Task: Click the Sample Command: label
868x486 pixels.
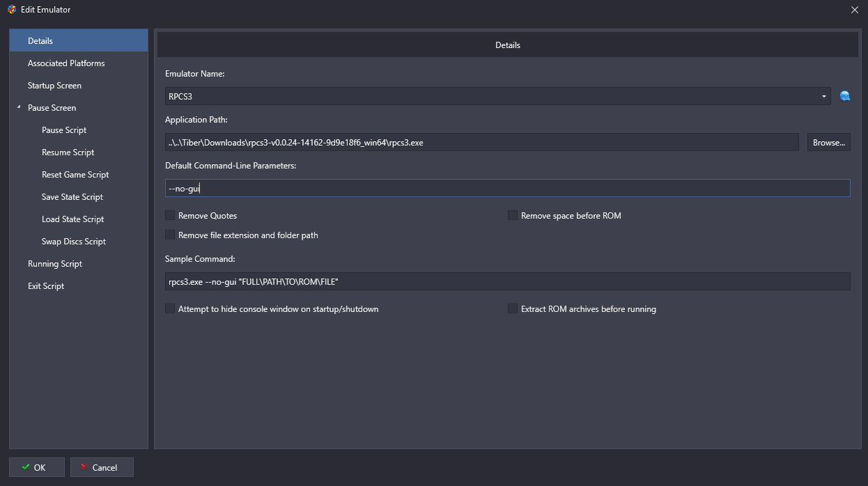Action: point(201,259)
